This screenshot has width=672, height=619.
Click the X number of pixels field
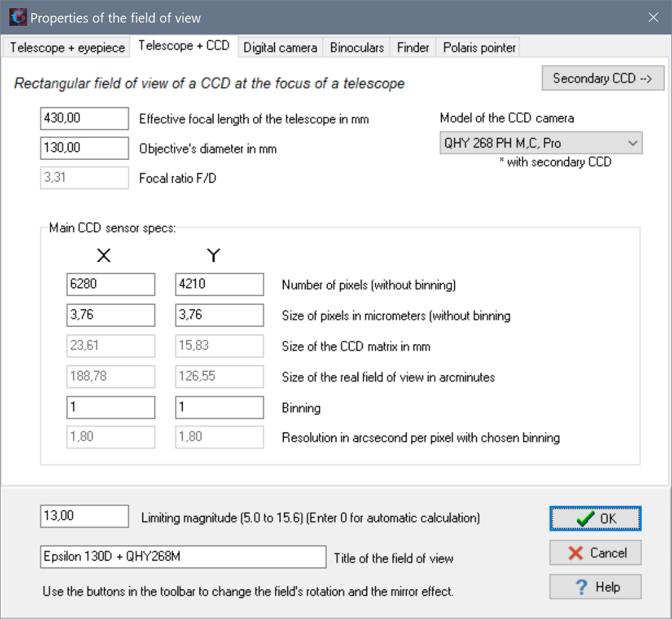click(110, 284)
